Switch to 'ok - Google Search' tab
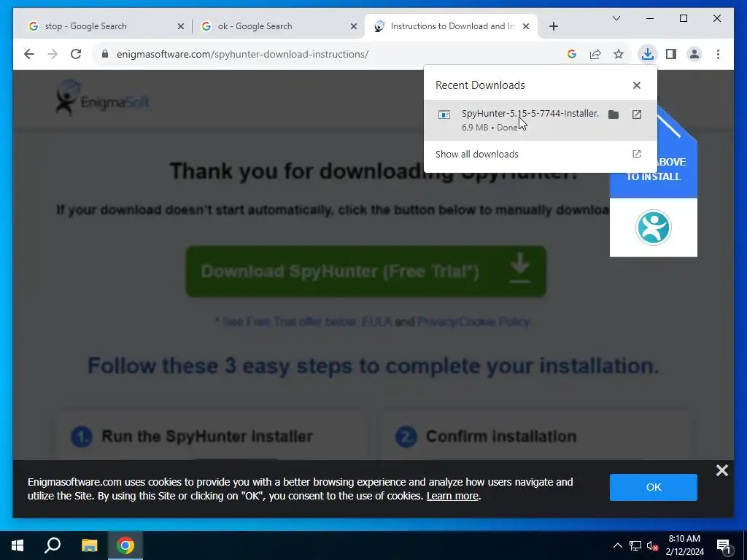 tap(278, 26)
